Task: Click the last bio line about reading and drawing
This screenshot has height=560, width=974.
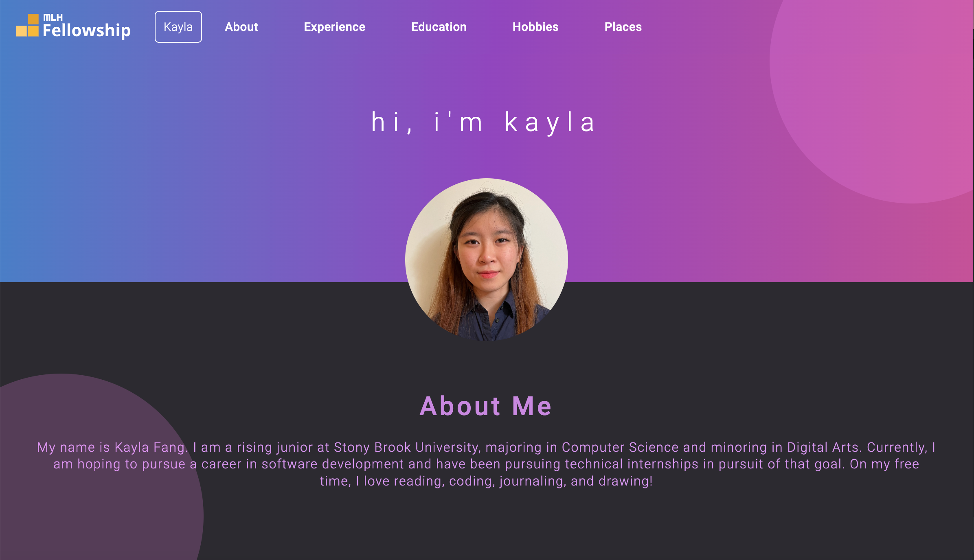Action: point(487,481)
